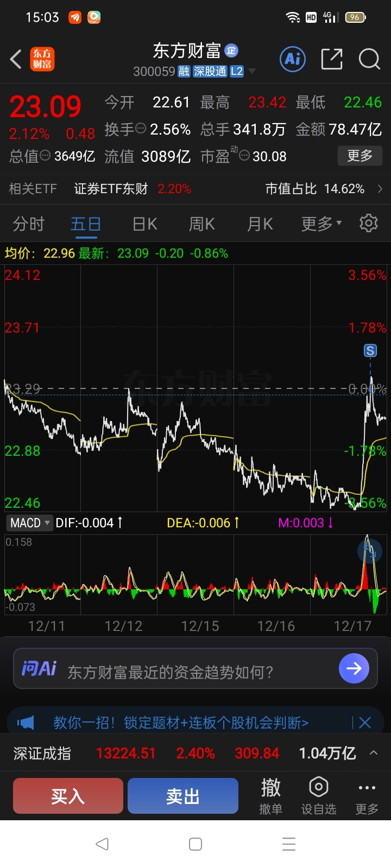The image size is (391, 868).
Task: Open the 教你一招 banner link
Action: pos(181,723)
